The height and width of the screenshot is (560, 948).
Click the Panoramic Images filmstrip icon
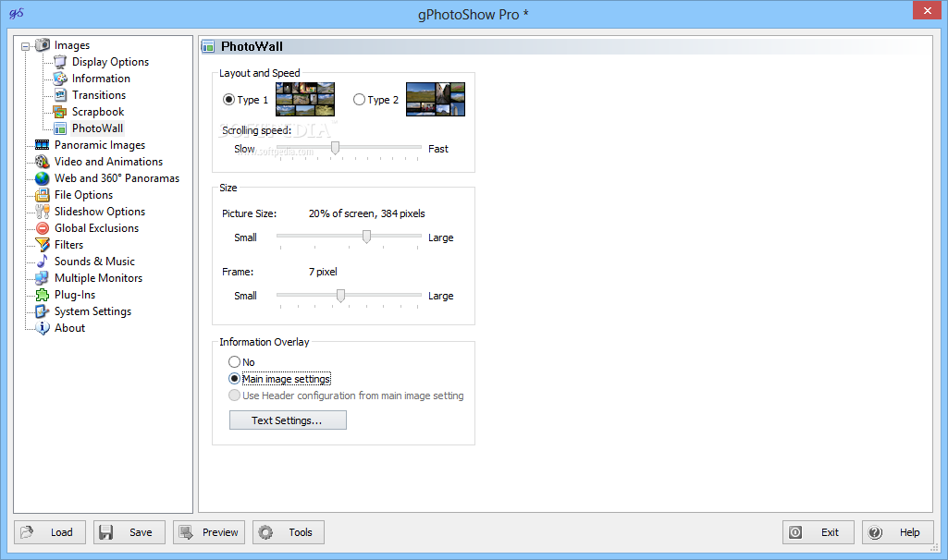coord(43,145)
